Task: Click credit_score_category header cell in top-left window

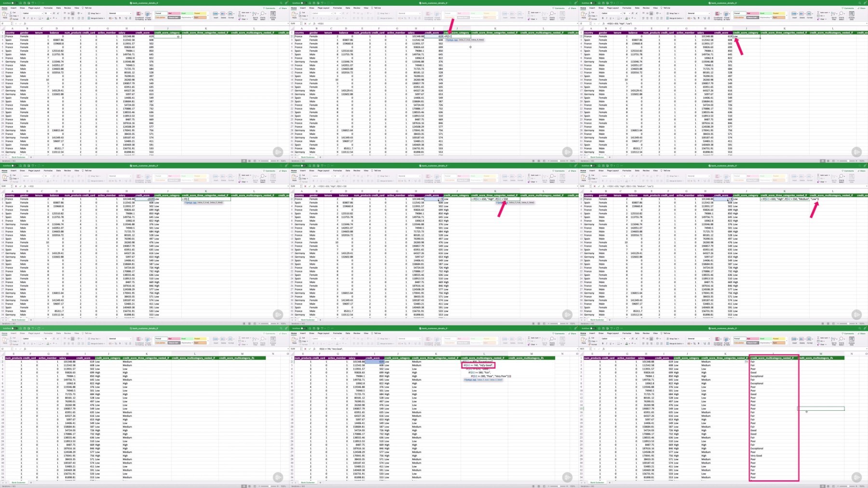Action: coord(168,33)
